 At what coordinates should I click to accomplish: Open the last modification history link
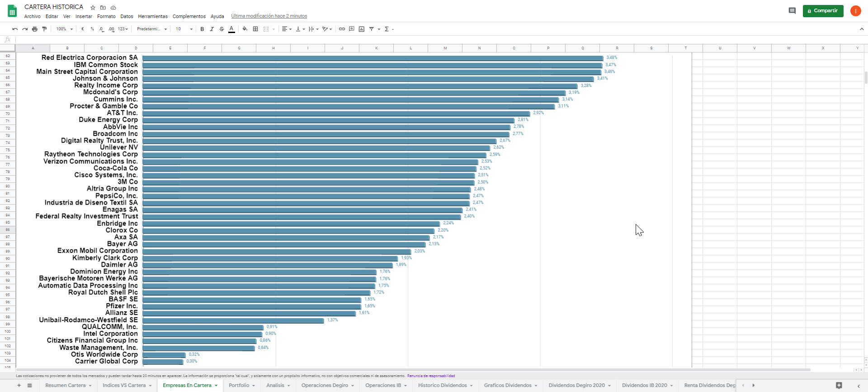(x=269, y=16)
